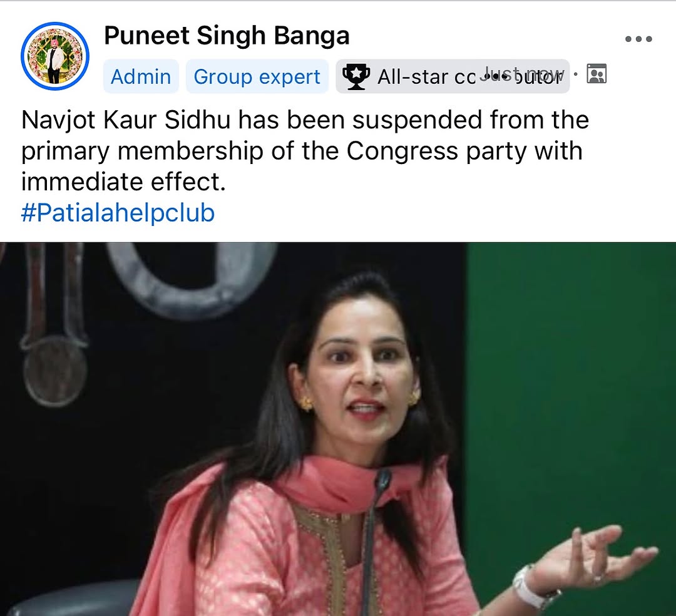Click the All-star contributor badge text

click(470, 77)
